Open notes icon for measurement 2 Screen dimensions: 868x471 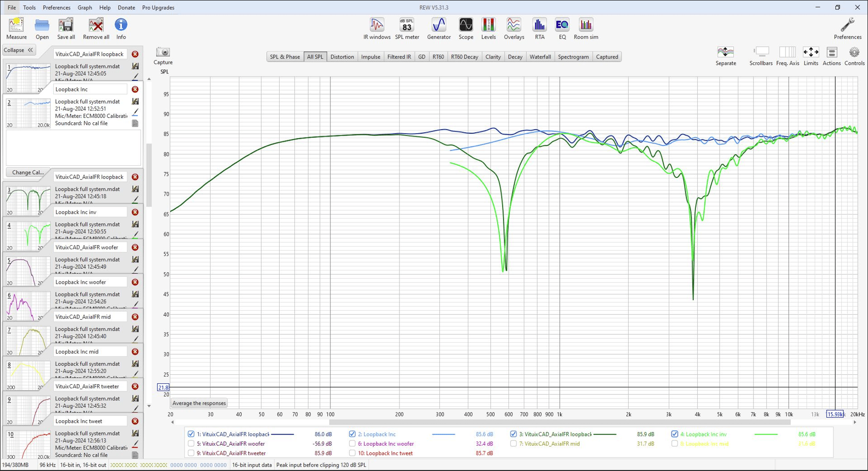(x=135, y=123)
